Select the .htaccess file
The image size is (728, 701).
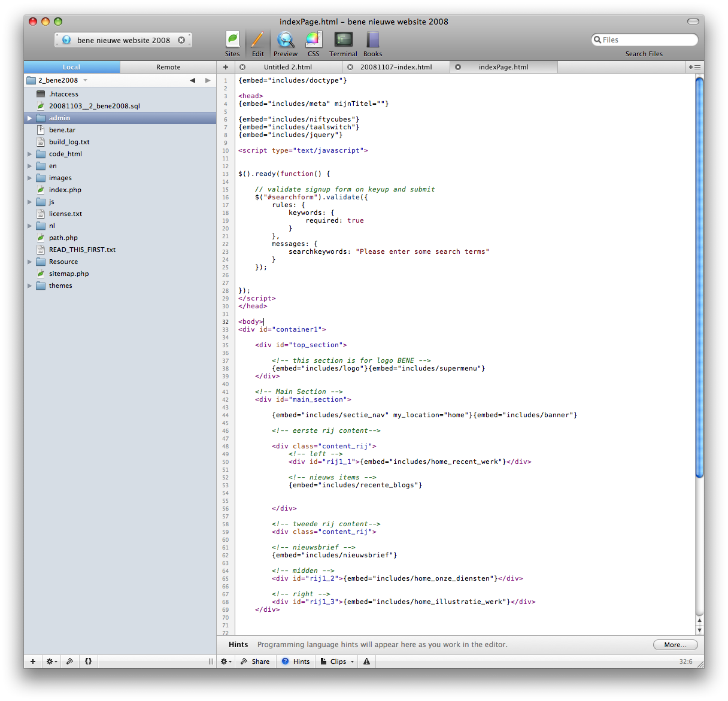coord(120,94)
